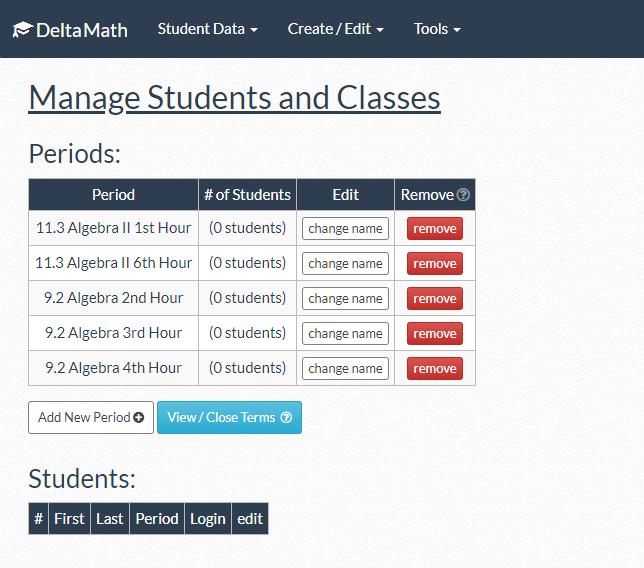The image size is (644, 568).
Task: Open the Student Data dropdown menu
Action: [x=207, y=29]
